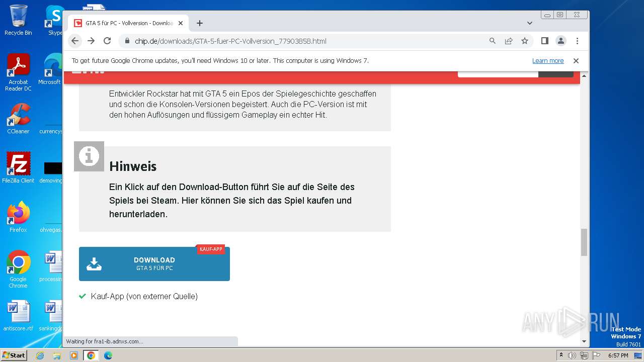Click the KAUF-APP red badge
The width and height of the screenshot is (644, 362).
click(x=211, y=249)
